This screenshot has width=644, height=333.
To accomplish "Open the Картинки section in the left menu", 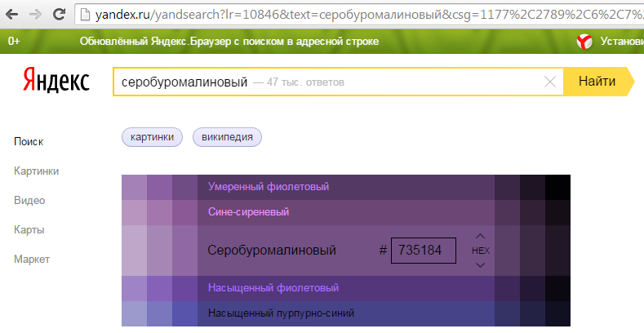I will pyautogui.click(x=36, y=171).
